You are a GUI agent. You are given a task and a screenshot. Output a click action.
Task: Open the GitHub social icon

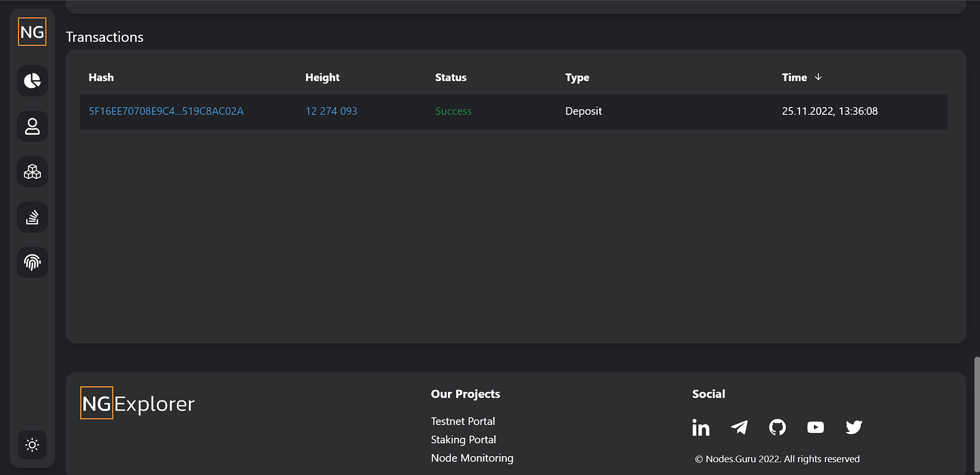(x=777, y=427)
